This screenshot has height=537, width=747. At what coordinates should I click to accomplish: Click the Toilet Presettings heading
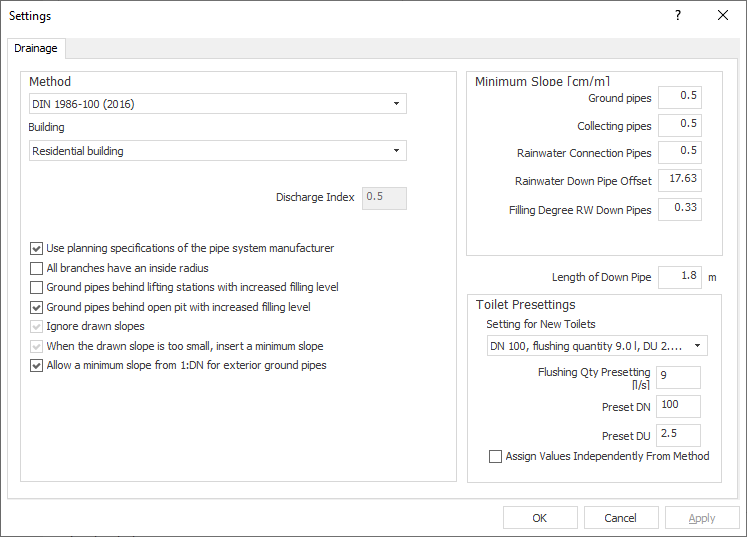tap(525, 305)
